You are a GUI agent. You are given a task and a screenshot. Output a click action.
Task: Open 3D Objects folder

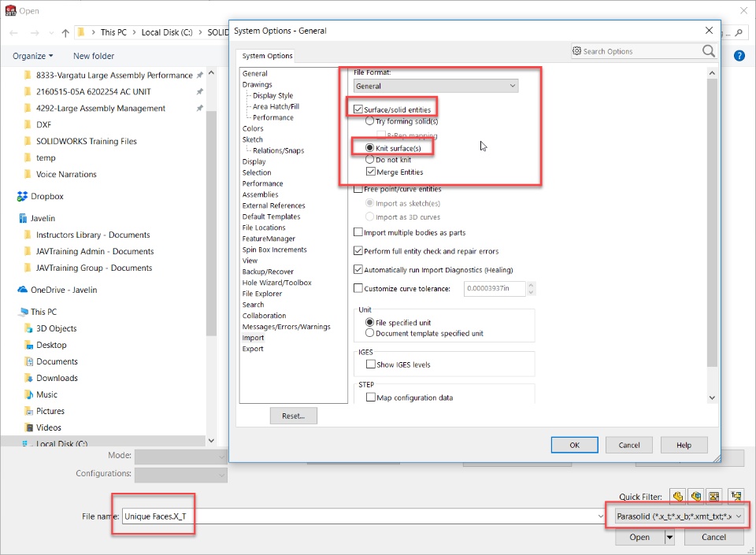(x=50, y=328)
